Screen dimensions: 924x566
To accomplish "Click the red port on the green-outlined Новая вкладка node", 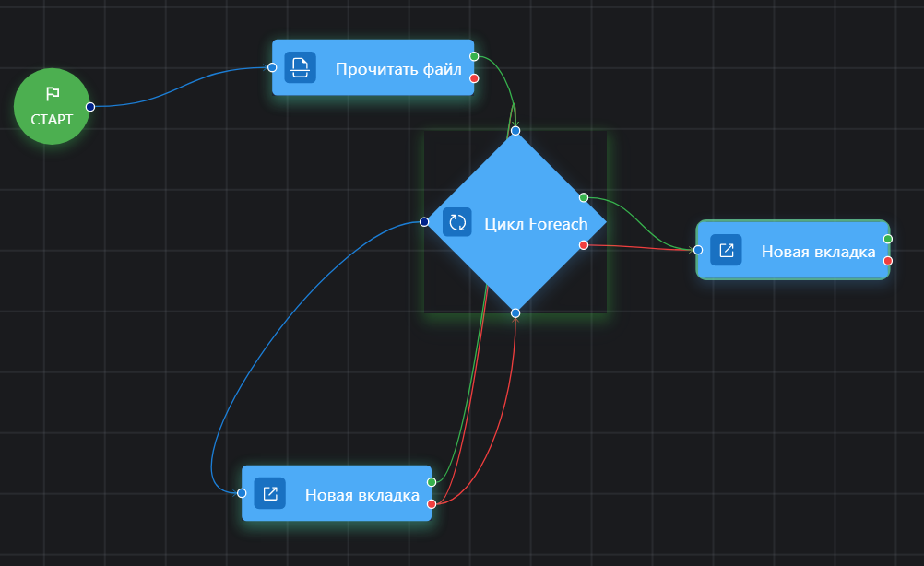I will pyautogui.click(x=888, y=261).
